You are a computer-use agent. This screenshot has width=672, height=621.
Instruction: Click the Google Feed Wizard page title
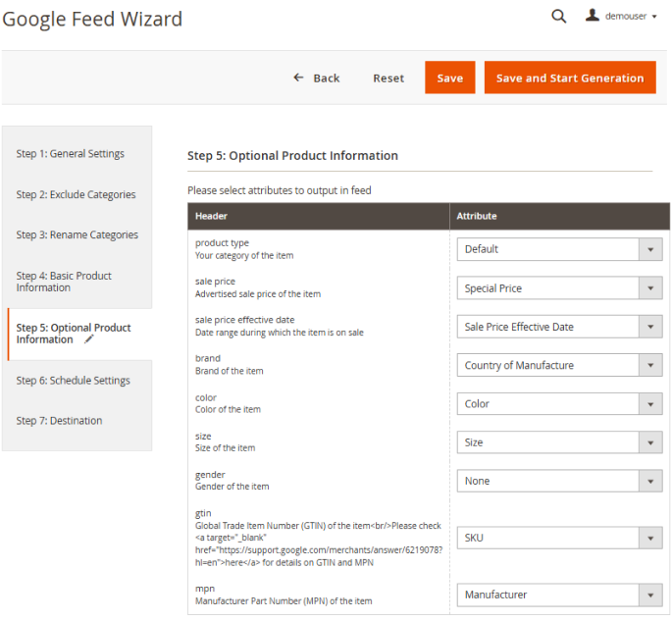pyautogui.click(x=92, y=20)
